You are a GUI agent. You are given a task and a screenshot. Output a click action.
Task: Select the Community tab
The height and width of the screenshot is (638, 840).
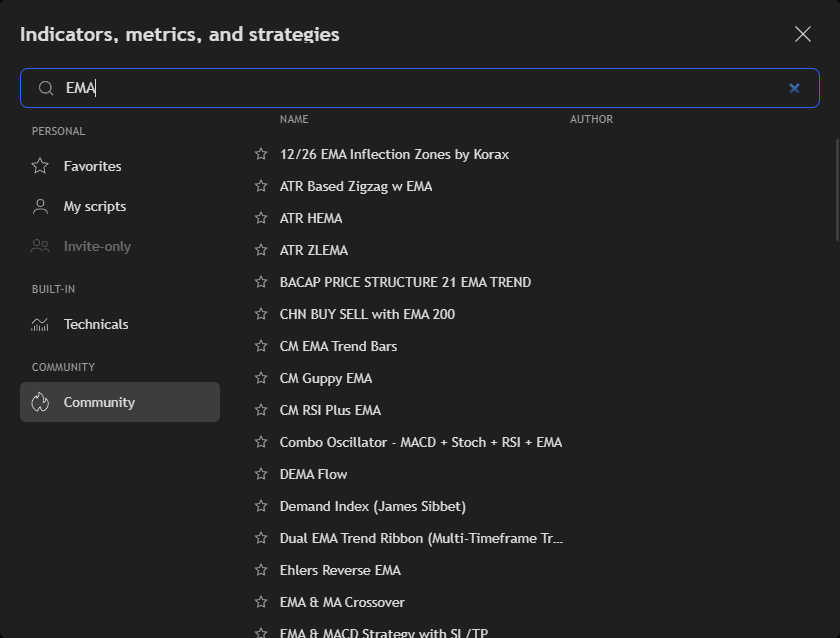[x=120, y=402]
